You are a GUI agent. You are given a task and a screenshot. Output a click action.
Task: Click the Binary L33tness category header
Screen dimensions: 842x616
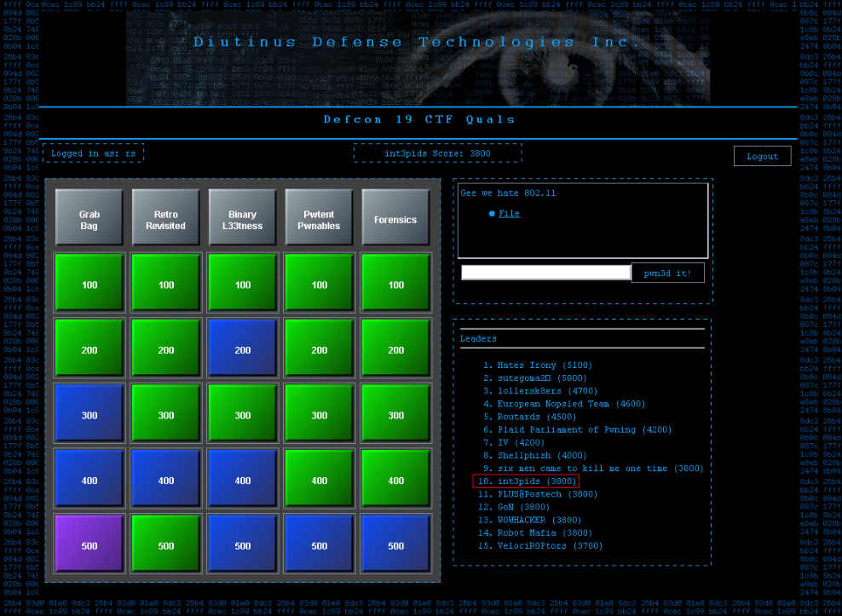pos(243,217)
